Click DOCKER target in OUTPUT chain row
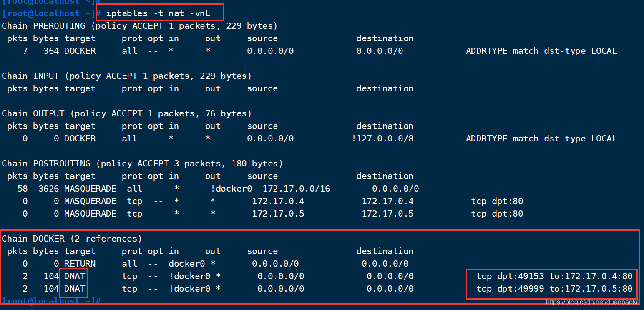Image resolution: width=644 pixels, height=310 pixels. (x=80, y=139)
